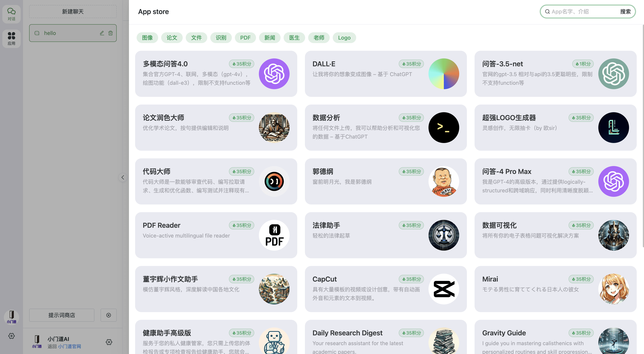Open the DALL·E rainbow app icon
The height and width of the screenshot is (354, 644).
[443, 74]
